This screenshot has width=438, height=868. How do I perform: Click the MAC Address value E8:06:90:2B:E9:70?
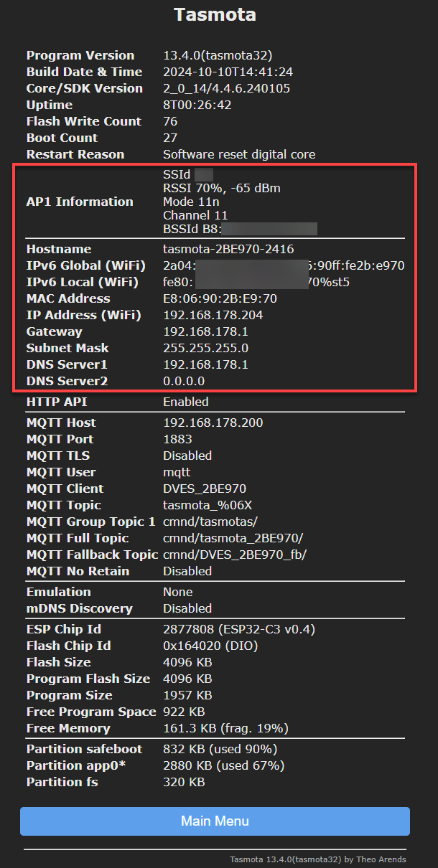(220, 298)
